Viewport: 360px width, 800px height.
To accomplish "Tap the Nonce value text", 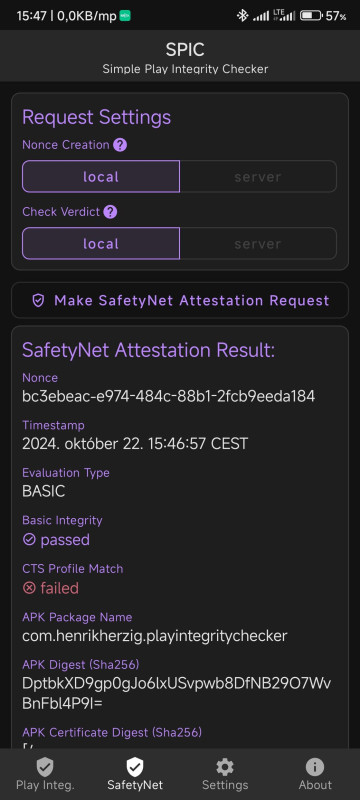I will (168, 396).
